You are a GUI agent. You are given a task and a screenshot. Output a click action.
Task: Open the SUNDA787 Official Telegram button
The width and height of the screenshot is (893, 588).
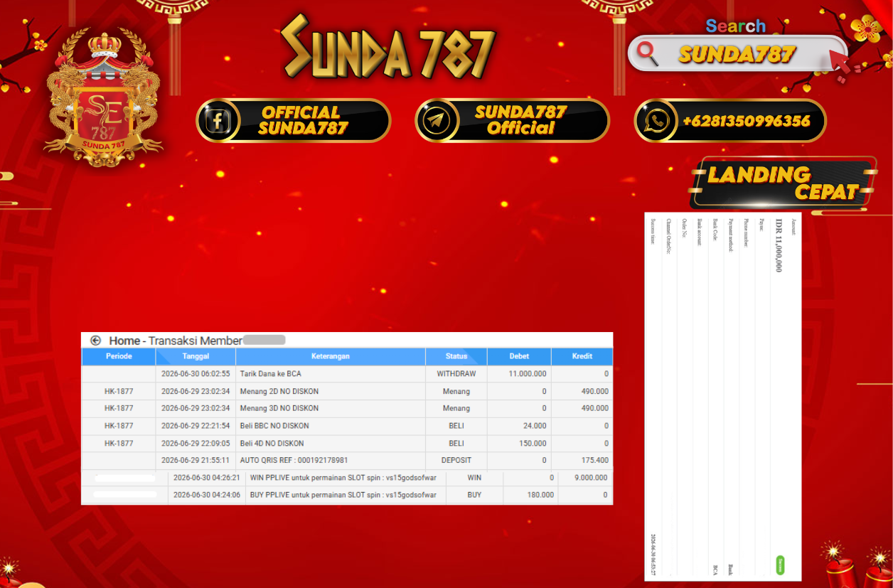point(512,120)
